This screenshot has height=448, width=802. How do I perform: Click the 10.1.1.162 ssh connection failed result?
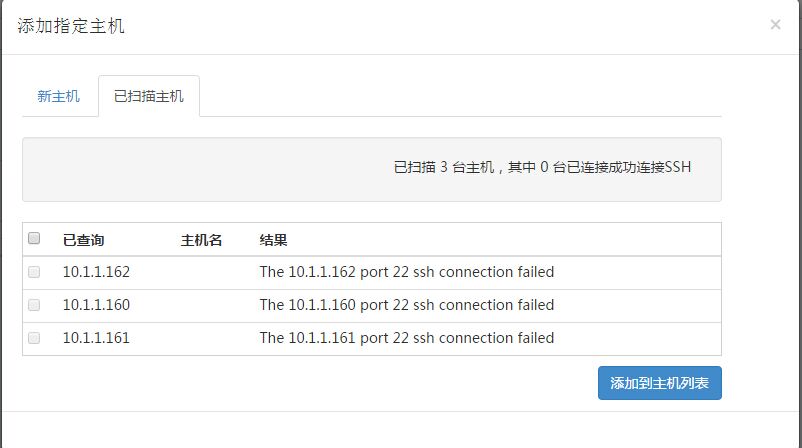(x=406, y=272)
